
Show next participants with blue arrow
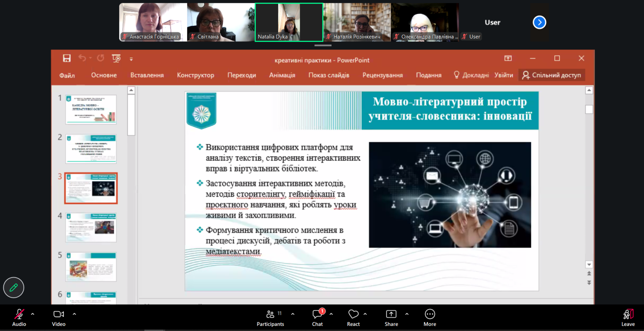point(539,22)
